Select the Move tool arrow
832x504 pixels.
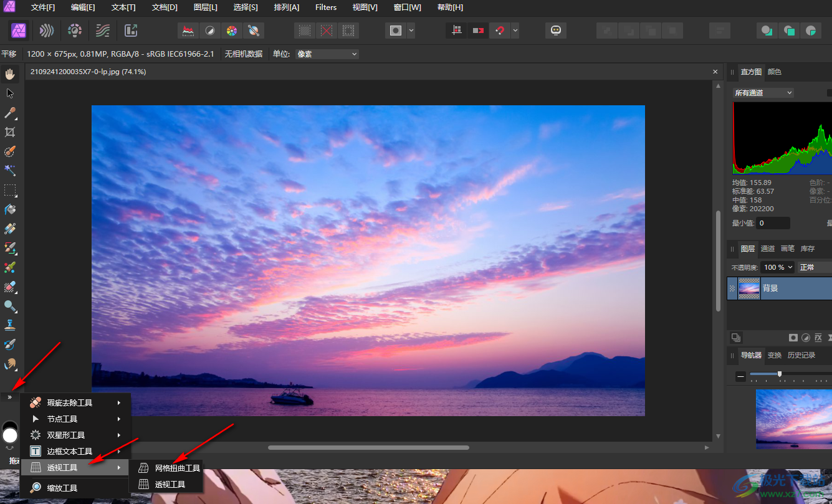click(x=10, y=93)
